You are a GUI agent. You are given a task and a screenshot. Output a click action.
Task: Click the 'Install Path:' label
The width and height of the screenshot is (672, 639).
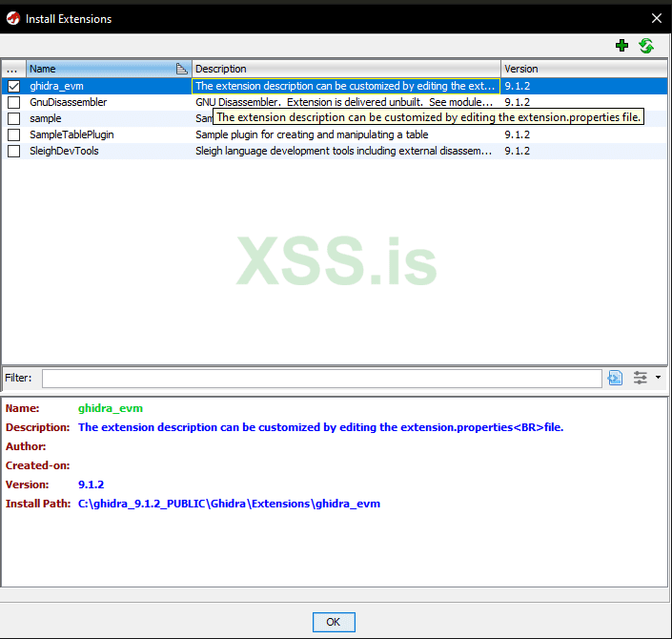click(x=38, y=504)
